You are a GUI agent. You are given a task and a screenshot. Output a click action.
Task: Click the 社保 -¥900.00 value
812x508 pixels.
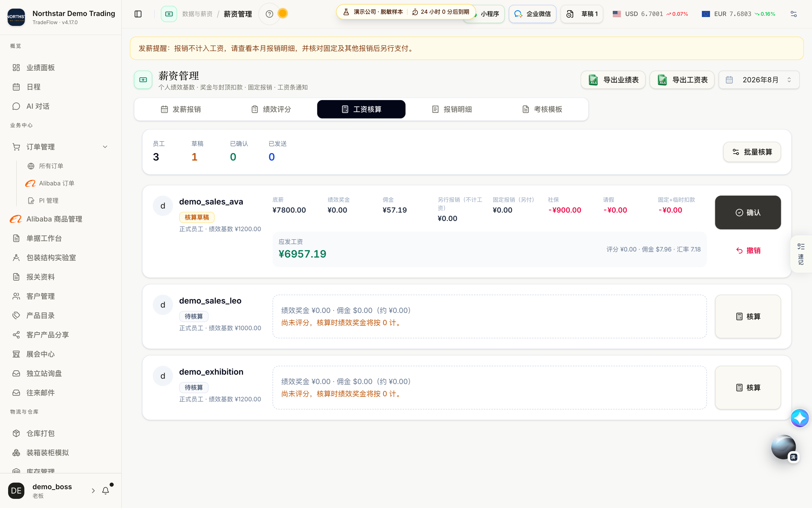[x=565, y=210]
